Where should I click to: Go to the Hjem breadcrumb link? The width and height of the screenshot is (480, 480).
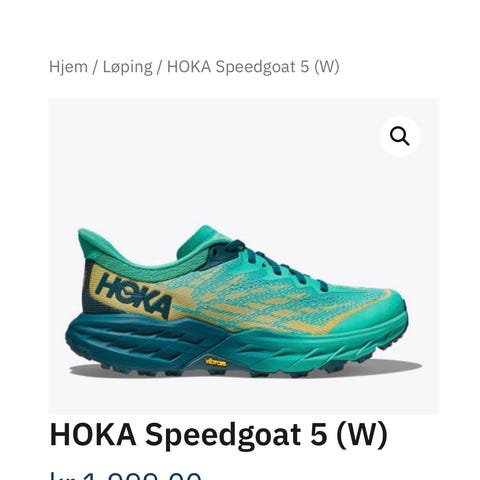tap(68, 66)
